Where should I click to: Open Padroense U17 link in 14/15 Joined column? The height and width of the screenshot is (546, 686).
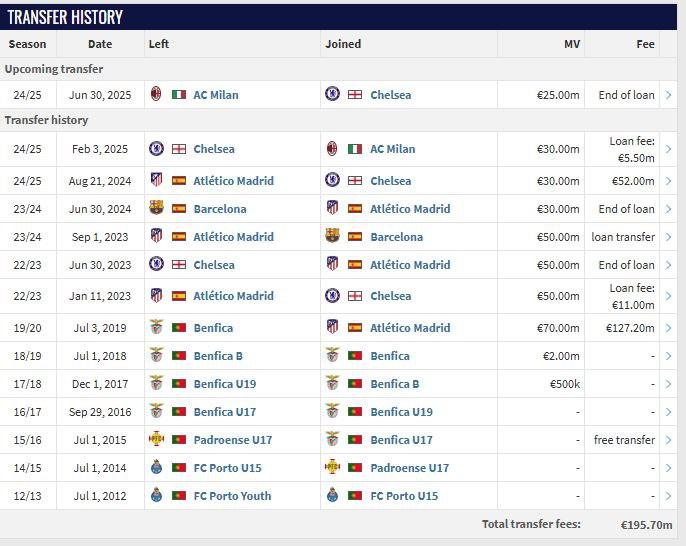[409, 468]
